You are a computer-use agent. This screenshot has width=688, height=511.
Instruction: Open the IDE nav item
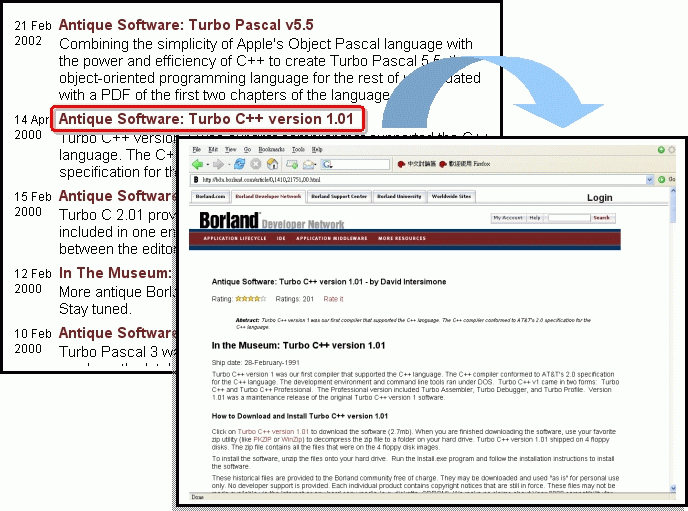point(281,239)
